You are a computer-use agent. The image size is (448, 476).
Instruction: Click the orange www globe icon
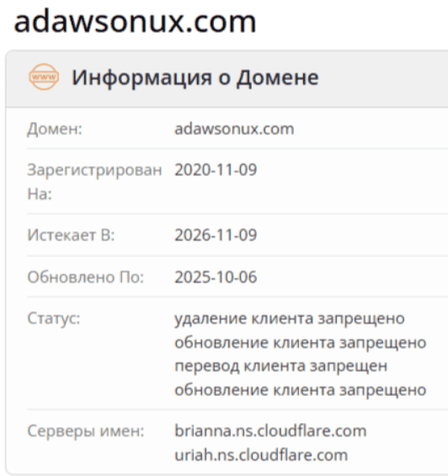pyautogui.click(x=44, y=78)
